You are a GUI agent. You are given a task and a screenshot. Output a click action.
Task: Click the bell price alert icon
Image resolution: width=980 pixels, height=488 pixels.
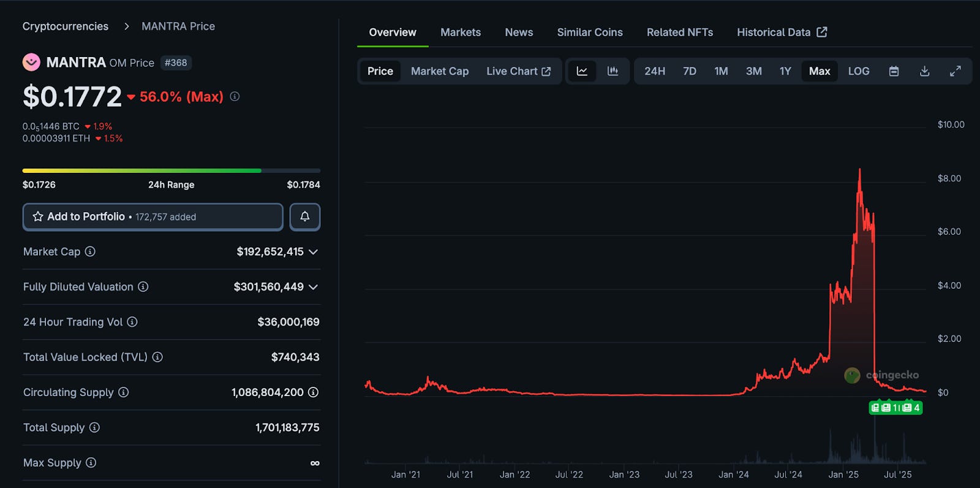pyautogui.click(x=305, y=216)
